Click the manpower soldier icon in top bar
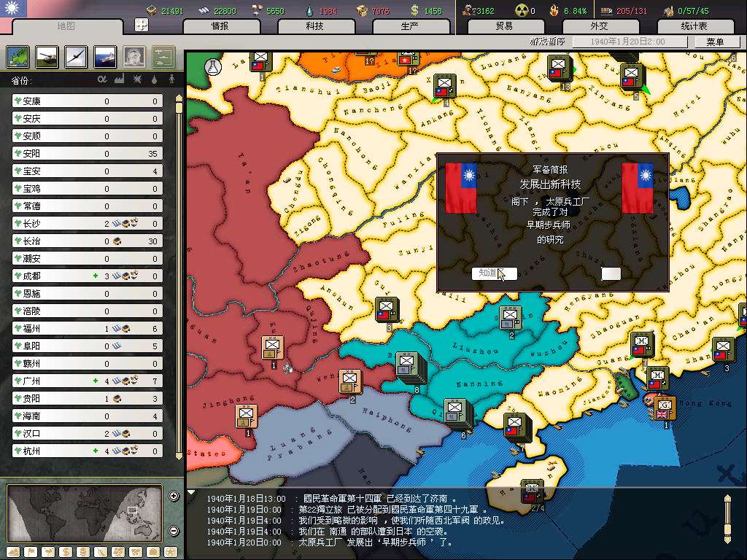747x560 pixels. tap(469, 10)
